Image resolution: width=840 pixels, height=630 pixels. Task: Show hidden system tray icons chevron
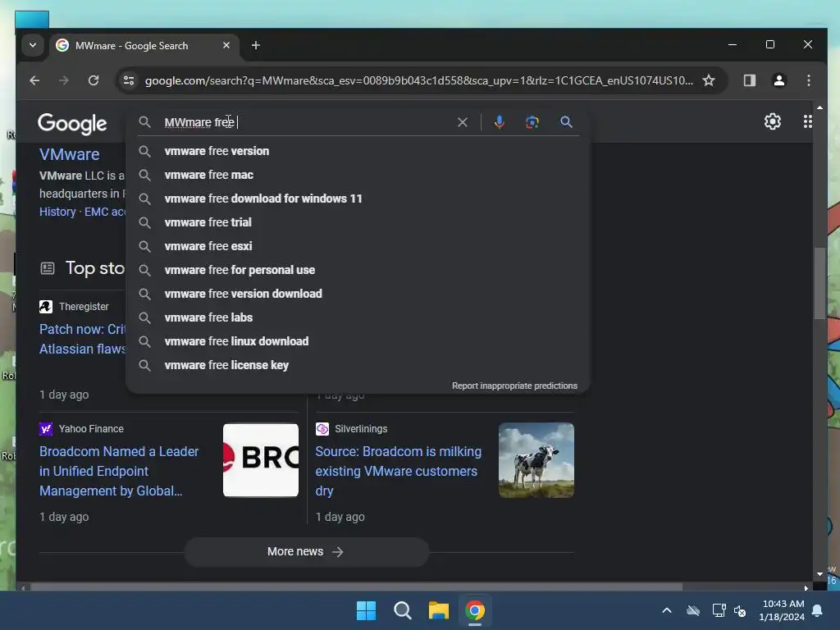[667, 610]
